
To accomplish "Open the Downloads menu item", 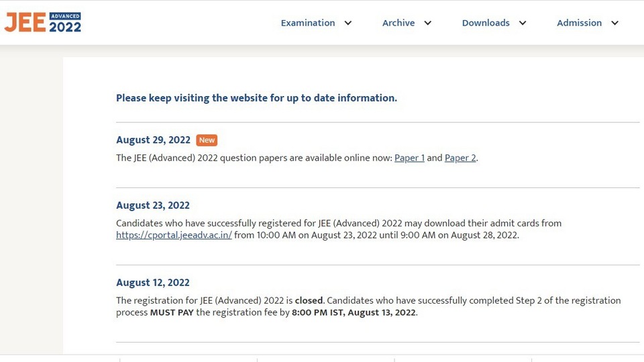I will [486, 23].
